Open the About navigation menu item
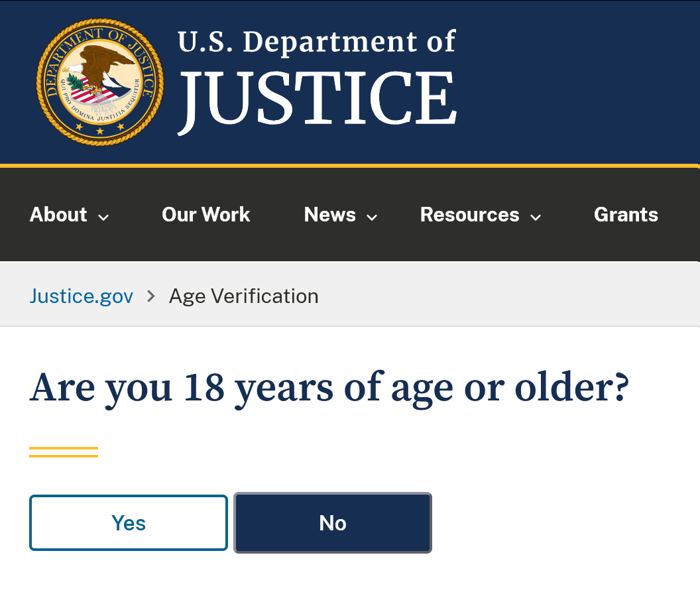 coord(58,215)
